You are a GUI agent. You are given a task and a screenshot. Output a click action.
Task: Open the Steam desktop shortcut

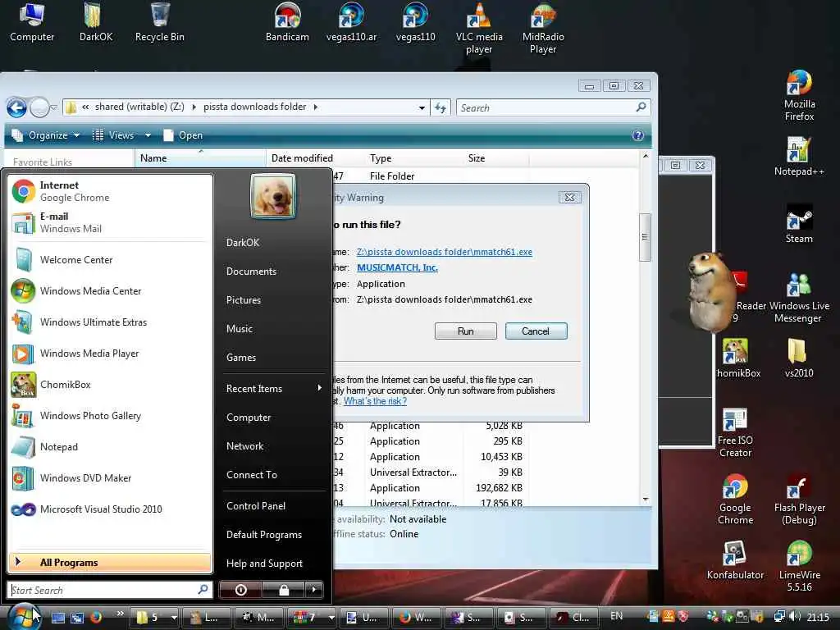tap(799, 223)
